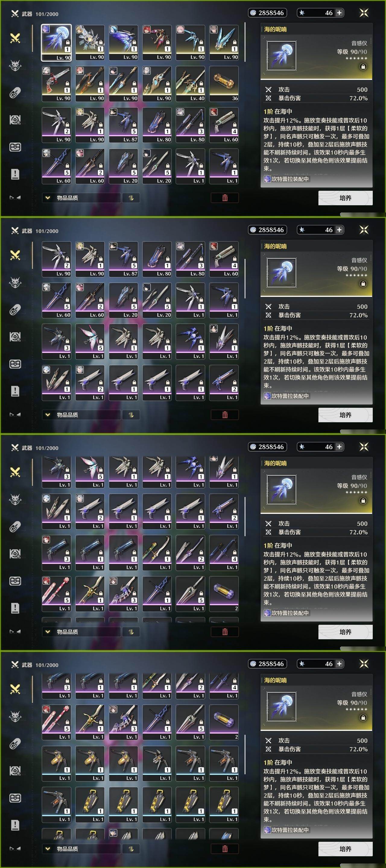Toggle the lock on the selected jellyfish tile
Image resolution: width=386 pixels, height=868 pixels.
67,42
